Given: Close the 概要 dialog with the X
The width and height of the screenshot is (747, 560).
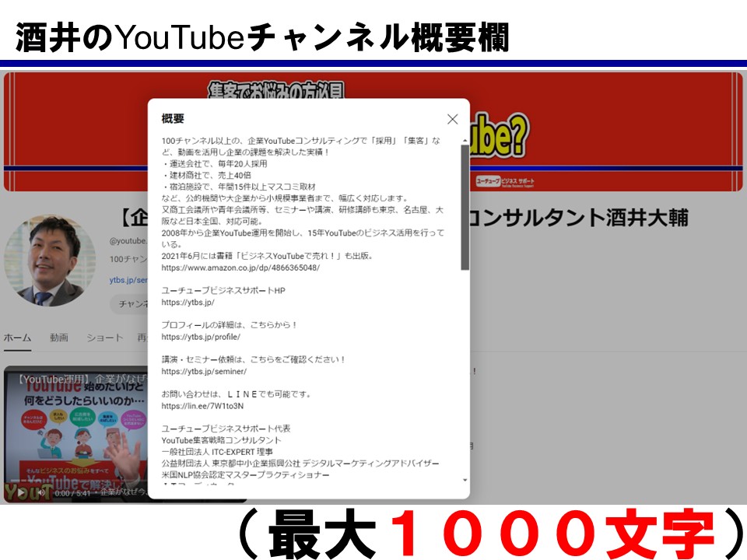Looking at the screenshot, I should 453,119.
